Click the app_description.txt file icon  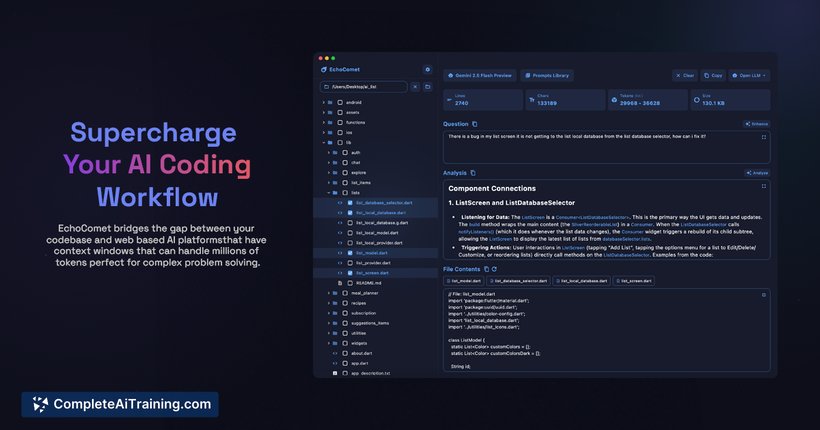pos(335,374)
